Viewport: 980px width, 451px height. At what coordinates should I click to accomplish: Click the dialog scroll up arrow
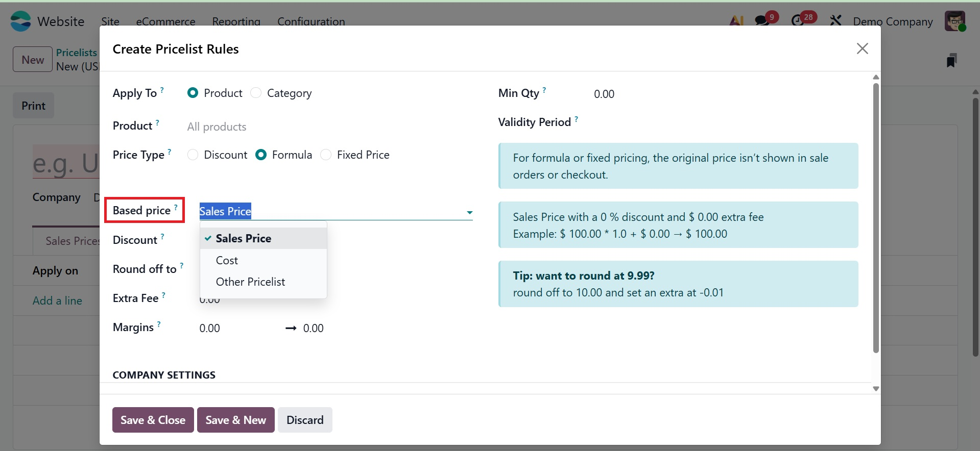point(876,77)
